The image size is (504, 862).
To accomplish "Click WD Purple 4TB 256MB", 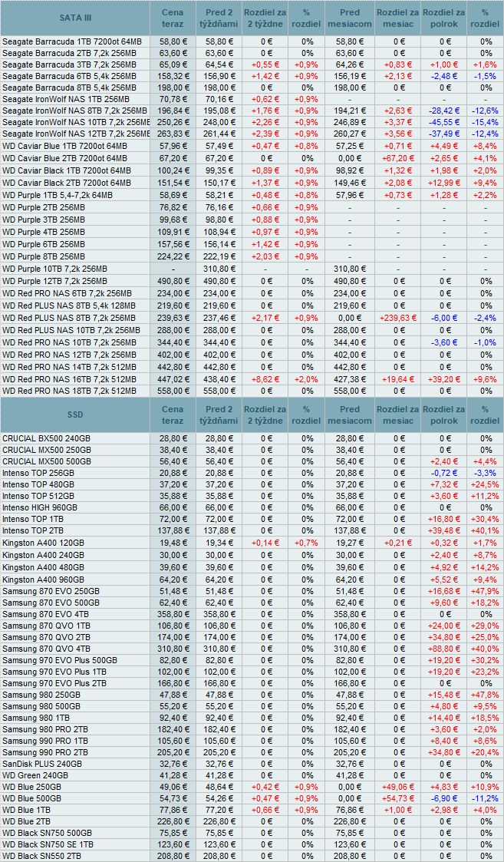I will pos(44,232).
